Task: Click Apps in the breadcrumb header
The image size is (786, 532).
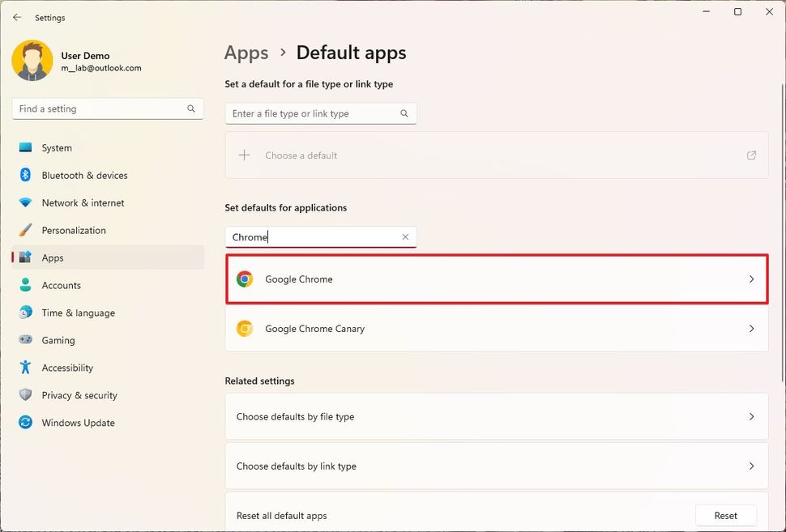Action: 246,53
